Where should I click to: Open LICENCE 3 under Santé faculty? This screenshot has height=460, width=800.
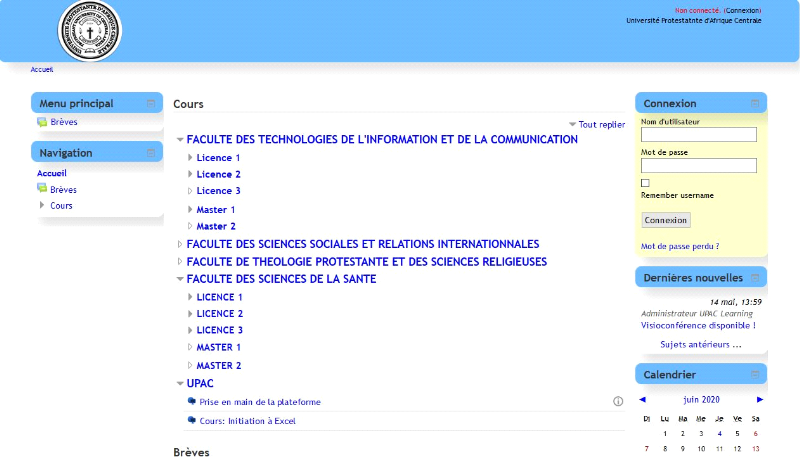click(x=220, y=330)
